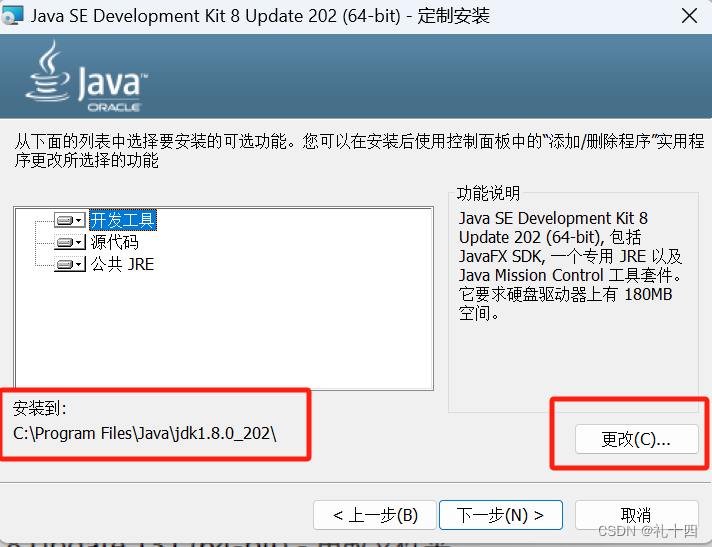The image size is (712, 547).
Task: Open the dropdown arrow for 源代码 feature
Action: coord(79,242)
